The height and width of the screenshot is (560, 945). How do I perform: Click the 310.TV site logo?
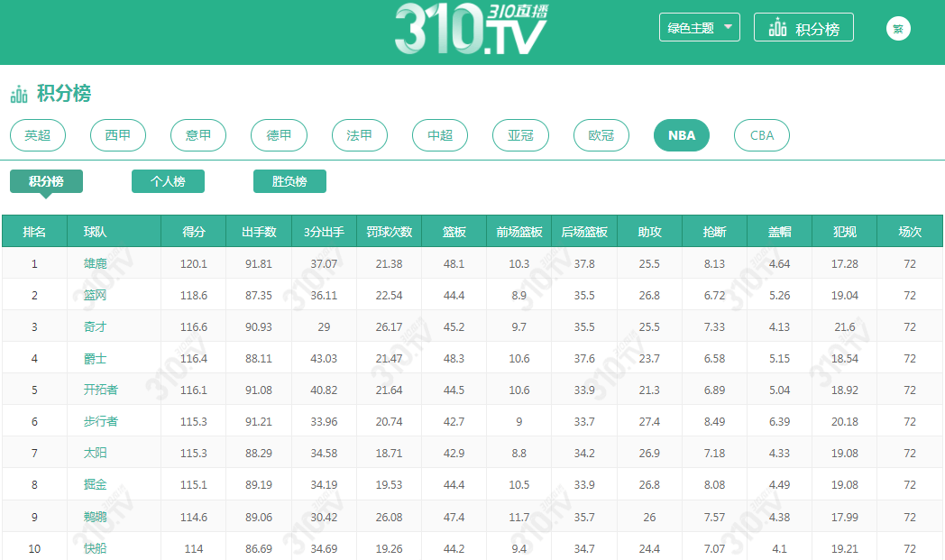click(472, 29)
